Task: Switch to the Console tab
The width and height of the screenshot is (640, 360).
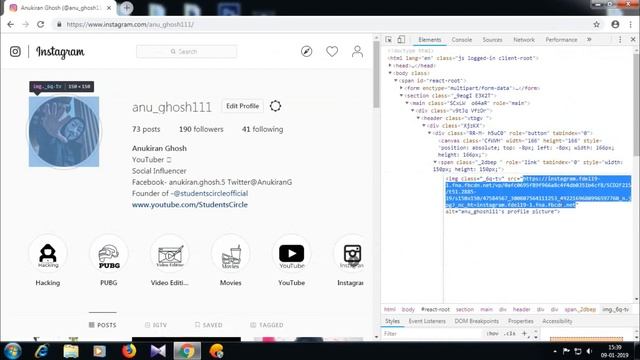Action: coord(462,40)
